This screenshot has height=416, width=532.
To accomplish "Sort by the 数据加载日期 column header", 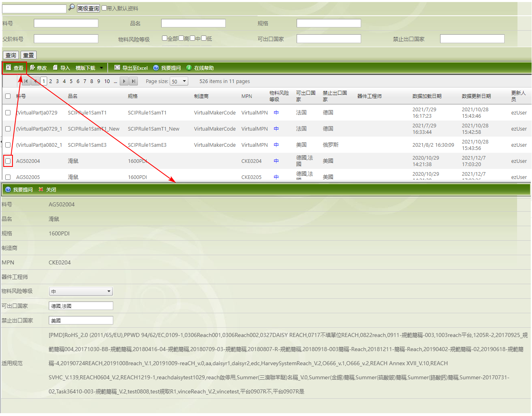I will pyautogui.click(x=427, y=96).
